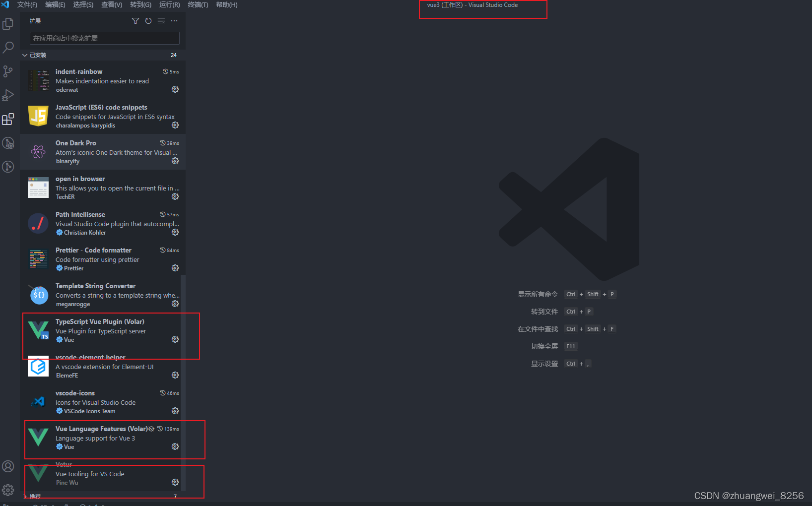The height and width of the screenshot is (506, 812).
Task: Open the 文件(F) menu
Action: 27,4
